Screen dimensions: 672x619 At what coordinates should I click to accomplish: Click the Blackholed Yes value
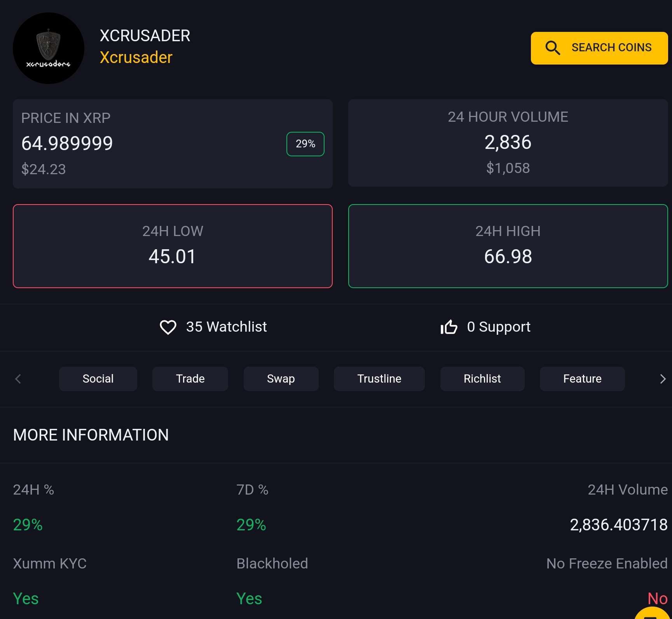(x=249, y=599)
